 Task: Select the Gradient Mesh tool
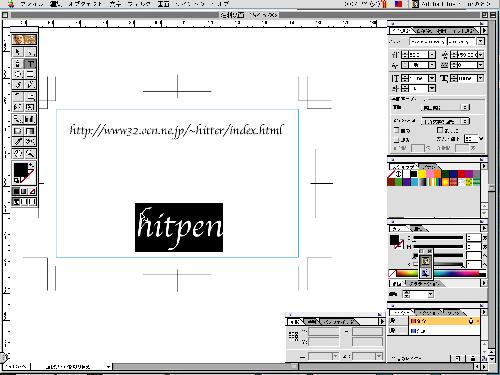[18, 131]
